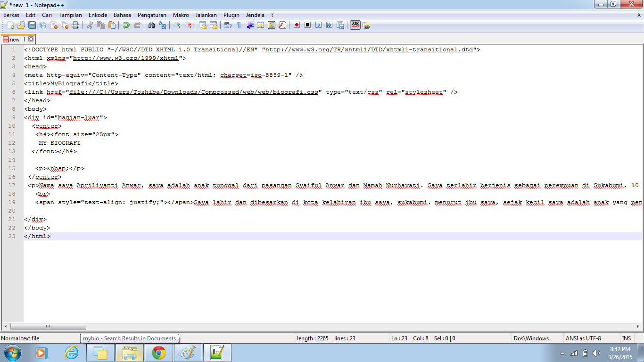Open the Jalankan menu
Image resolution: width=644 pixels, height=362 pixels.
(x=206, y=15)
